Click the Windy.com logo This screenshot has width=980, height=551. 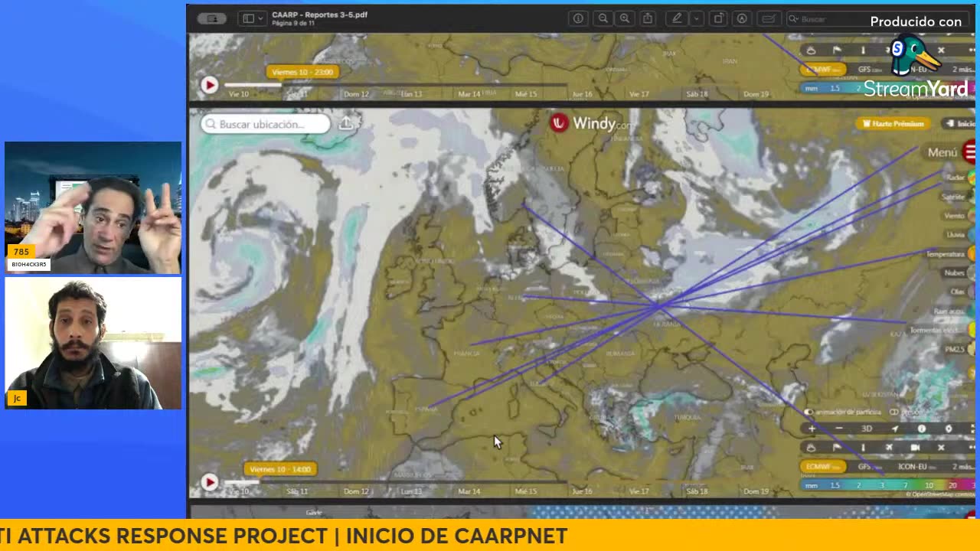(593, 123)
